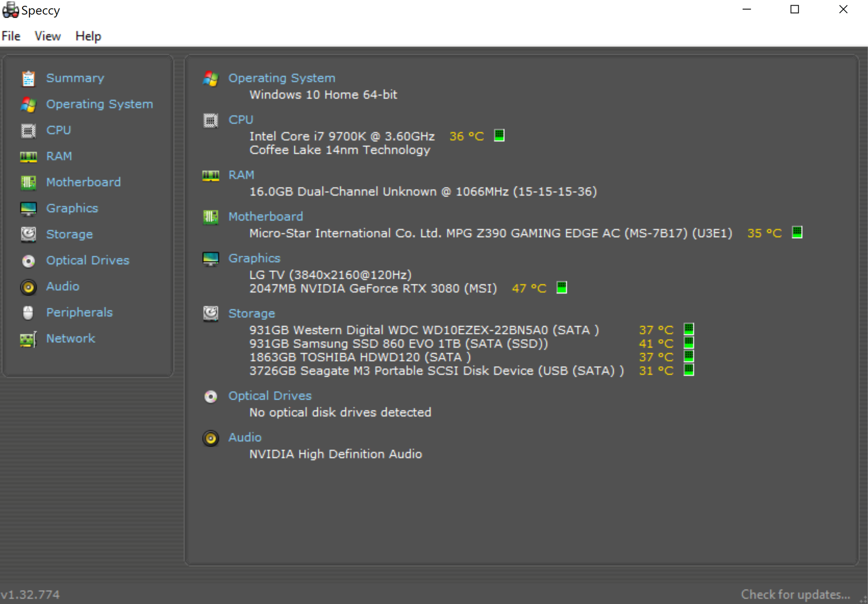Click the Intel Core i7 9700K text
Viewport: 868px width, 604px height.
(x=342, y=136)
